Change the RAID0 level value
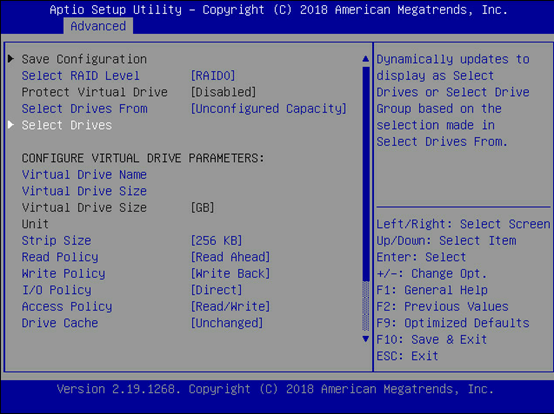This screenshot has height=414, width=554. [x=213, y=76]
